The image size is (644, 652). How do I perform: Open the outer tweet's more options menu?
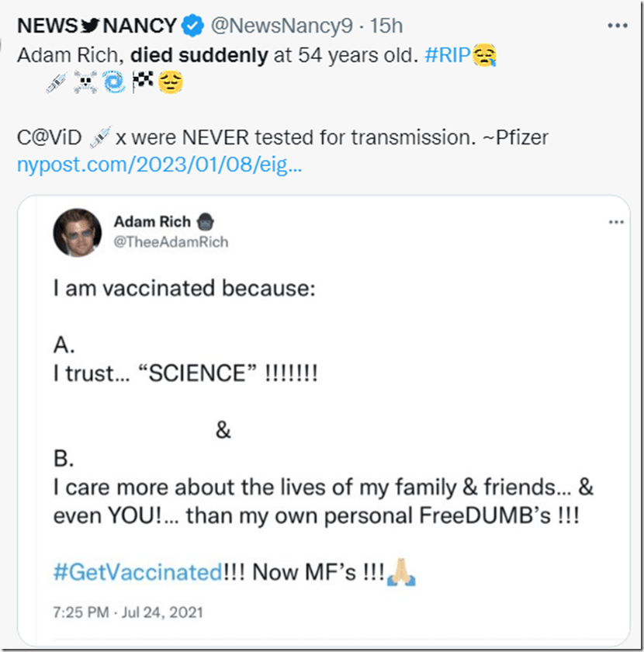coord(617,25)
